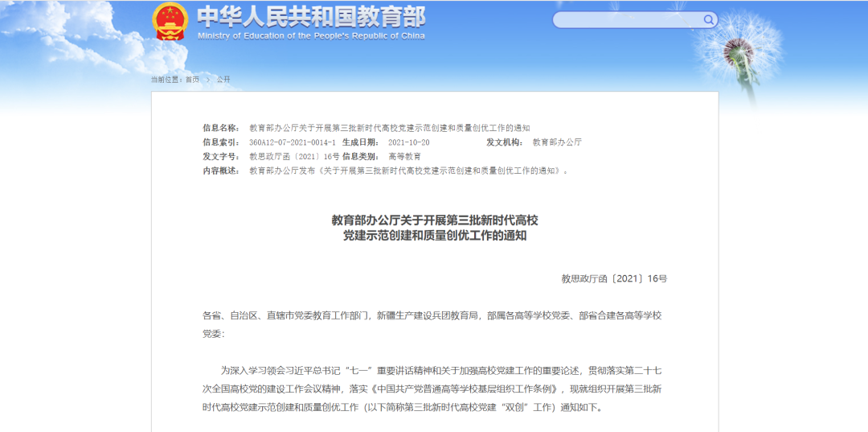The width and height of the screenshot is (868, 432).
Task: Click the 中华人民共和国教育部 site title
Action: pos(310,17)
